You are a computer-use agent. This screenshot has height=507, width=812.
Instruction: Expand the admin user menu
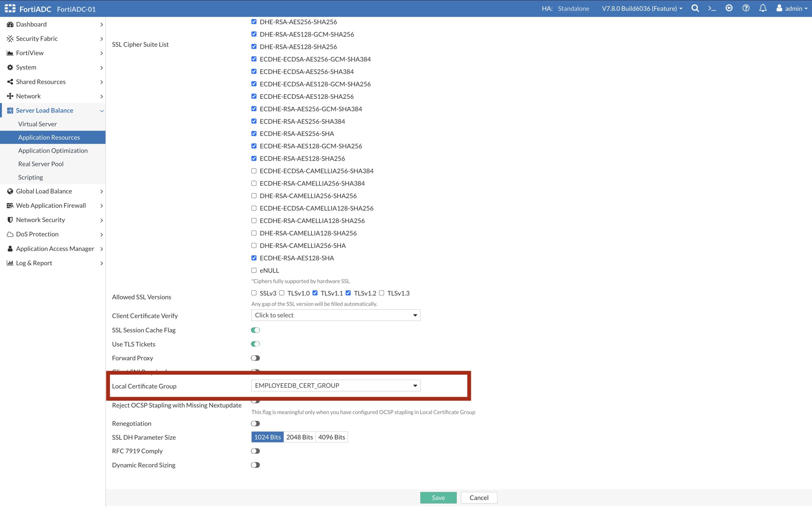(793, 8)
